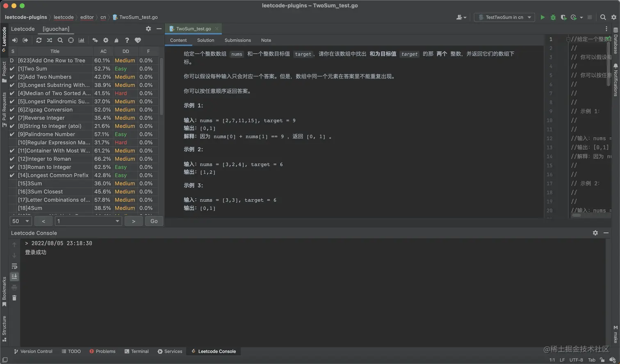Toggle soft-wrap in Leetcode Console
This screenshot has height=364, width=620.
tap(14, 266)
